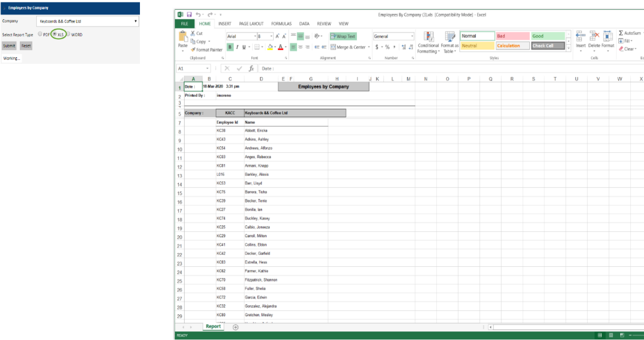Screen dimensions: 644x340
Task: Center text horizontally
Action: [300, 47]
